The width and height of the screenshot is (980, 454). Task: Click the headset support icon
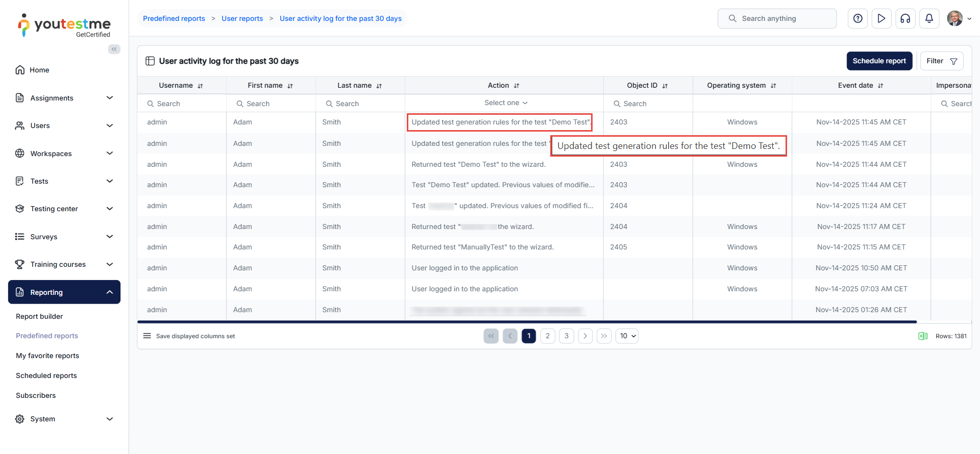coord(905,18)
